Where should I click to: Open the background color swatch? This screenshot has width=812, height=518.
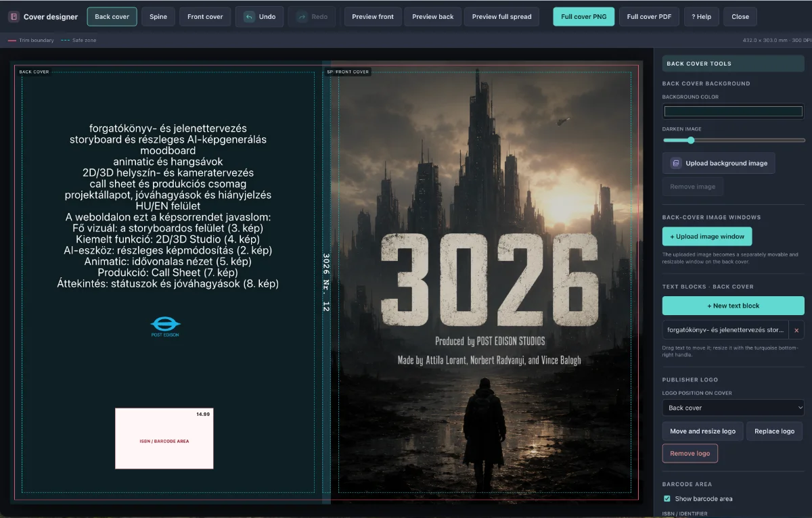coord(734,112)
